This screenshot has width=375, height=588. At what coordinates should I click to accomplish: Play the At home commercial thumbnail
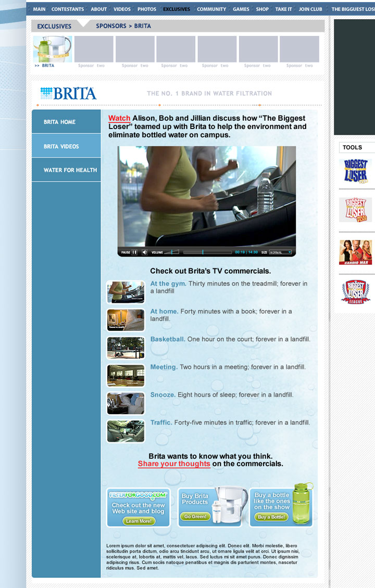(126, 320)
